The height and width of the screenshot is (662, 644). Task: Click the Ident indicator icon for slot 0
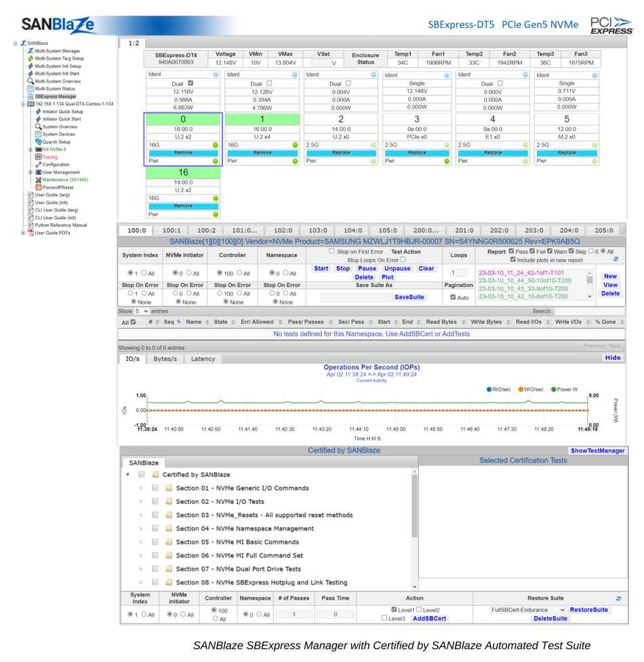[x=216, y=75]
